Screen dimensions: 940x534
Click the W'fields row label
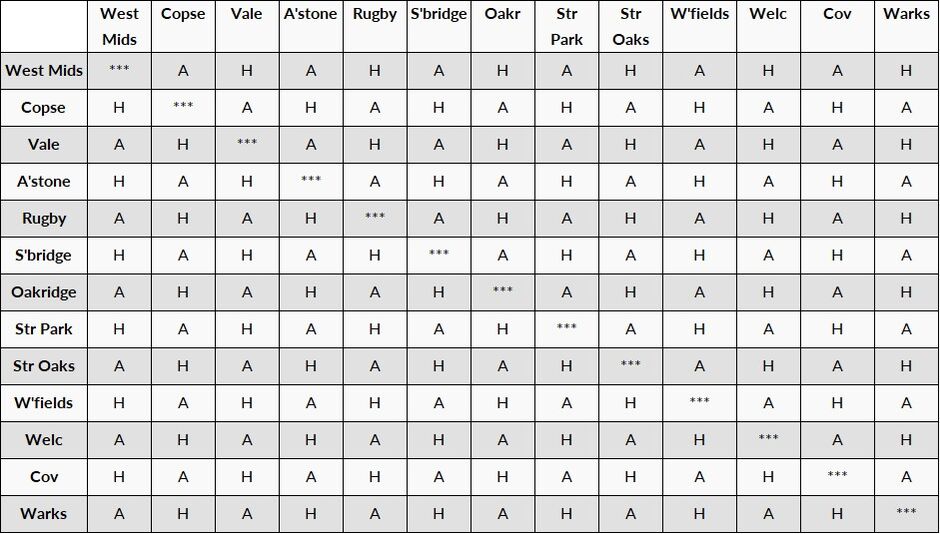pyautogui.click(x=44, y=403)
